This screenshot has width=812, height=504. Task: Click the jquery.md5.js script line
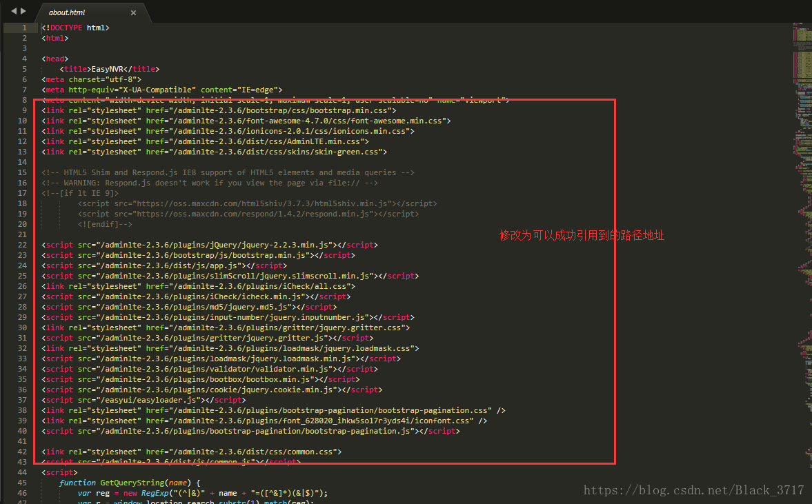190,307
